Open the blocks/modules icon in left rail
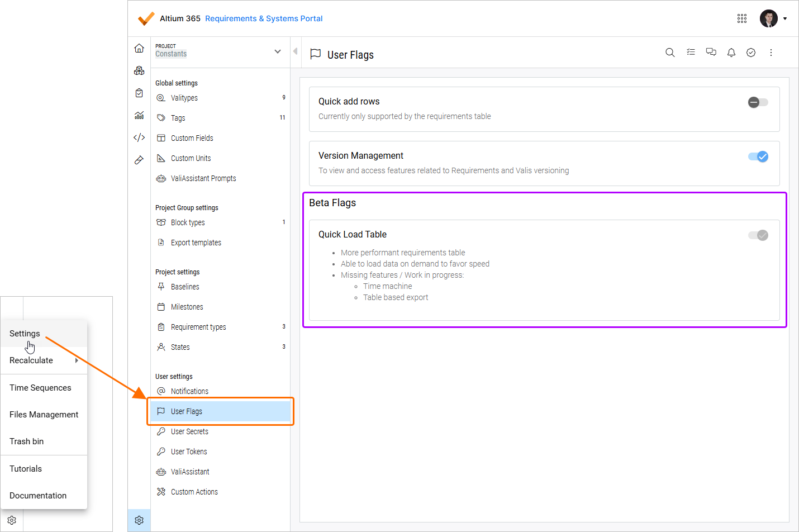Screen dimensions: 799x532 pos(139,70)
